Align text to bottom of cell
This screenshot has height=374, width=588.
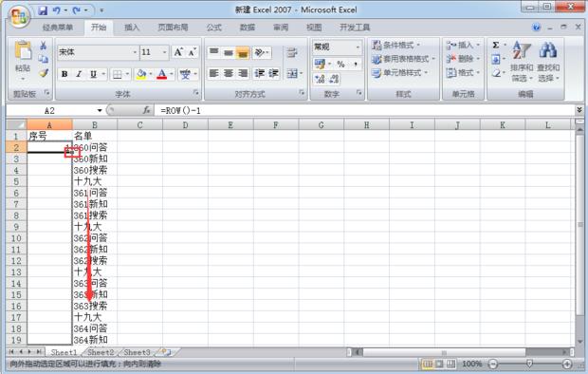coord(243,52)
